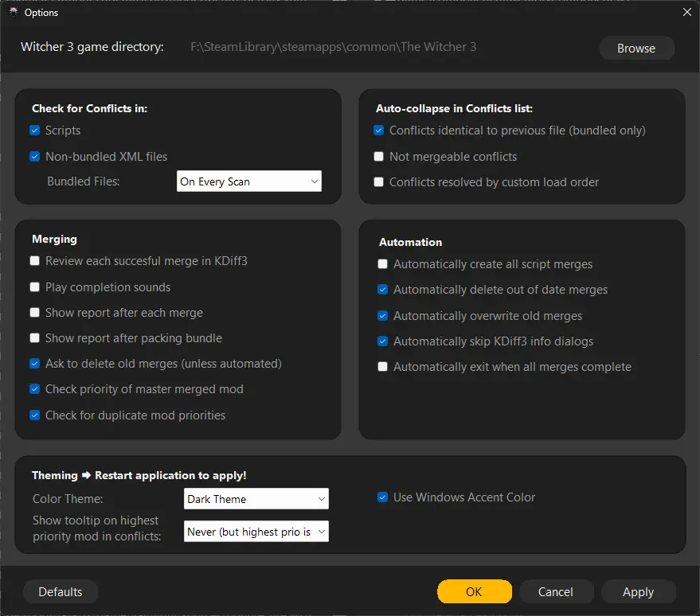Click Browse for game directory
The height and width of the screenshot is (616, 700).
point(636,49)
